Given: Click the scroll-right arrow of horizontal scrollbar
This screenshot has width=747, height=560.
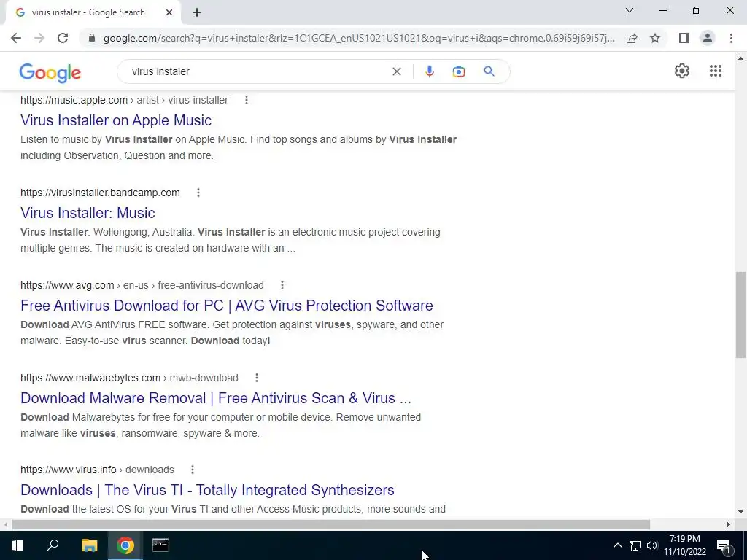Looking at the screenshot, I should [x=729, y=524].
